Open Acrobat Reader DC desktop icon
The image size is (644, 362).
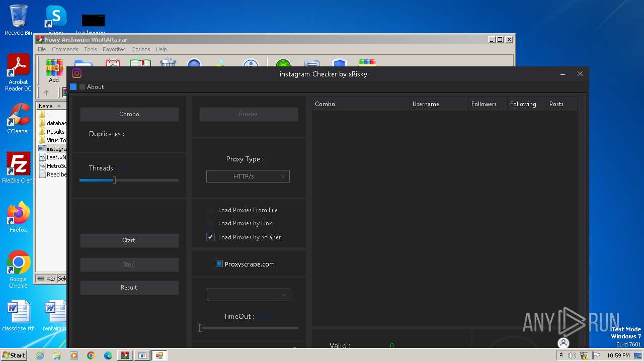point(18,73)
